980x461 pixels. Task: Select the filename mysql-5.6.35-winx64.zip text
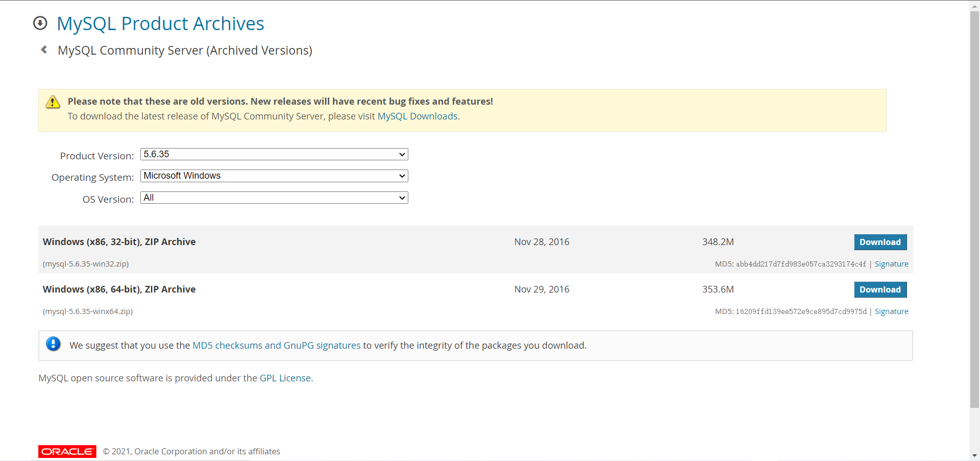click(x=88, y=311)
